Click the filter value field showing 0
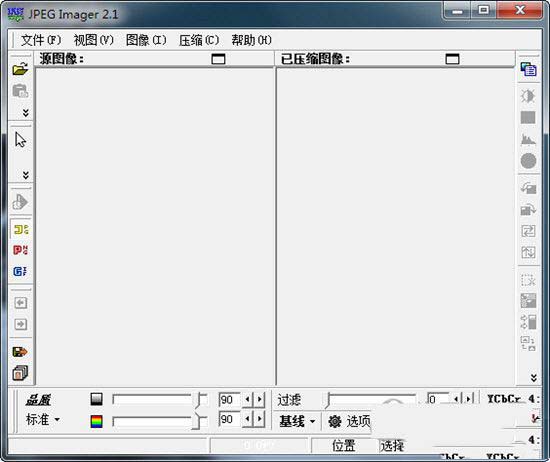Screen dimensions: 550x462 [438, 399]
